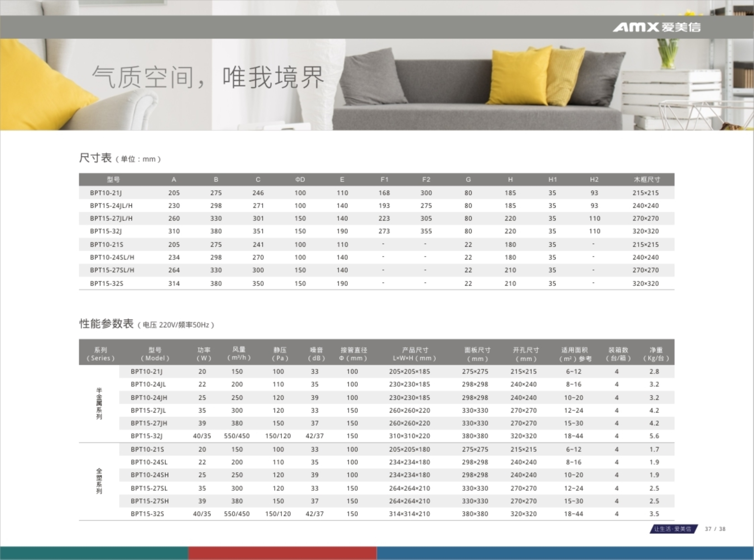Select the 性能参数表 section heading
Screen dimensions: 754x560
(x=106, y=324)
